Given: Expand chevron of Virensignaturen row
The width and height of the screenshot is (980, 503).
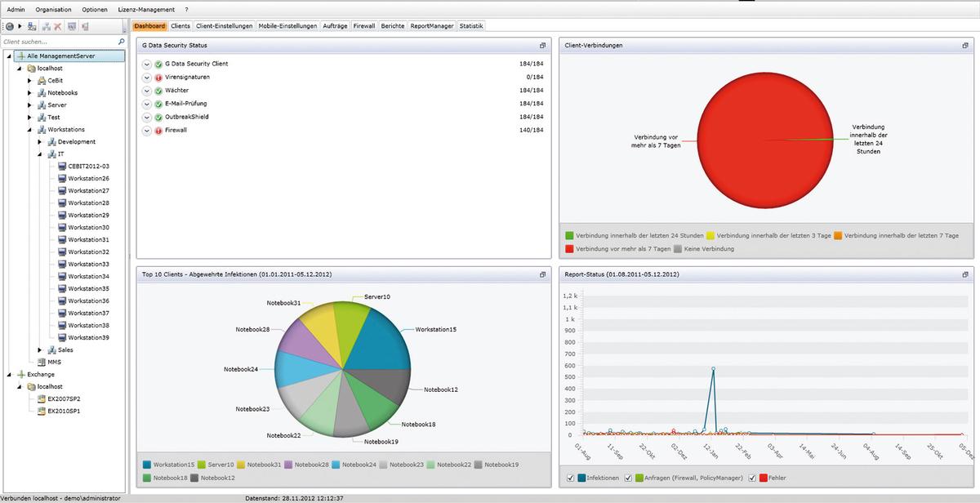Looking at the screenshot, I should click(147, 78).
